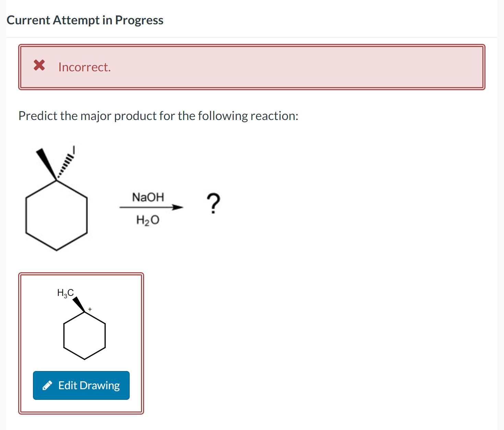This screenshot has width=504, height=430.
Task: Click the H3C label on the answer molecule
Action: tap(65, 293)
